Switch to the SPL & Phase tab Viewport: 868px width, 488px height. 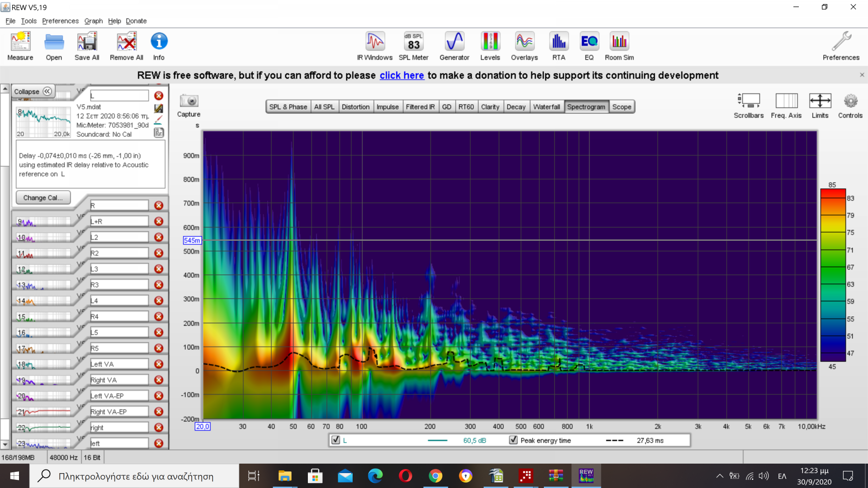click(288, 107)
